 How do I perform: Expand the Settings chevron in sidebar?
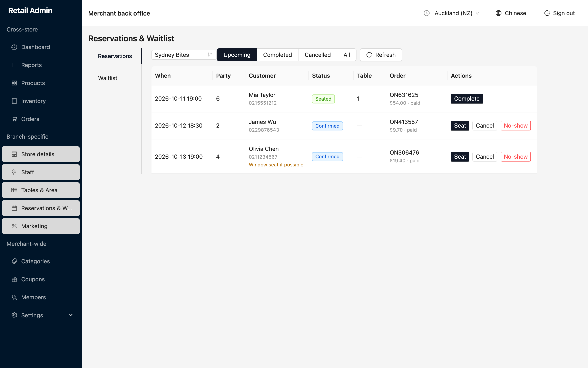click(71, 315)
